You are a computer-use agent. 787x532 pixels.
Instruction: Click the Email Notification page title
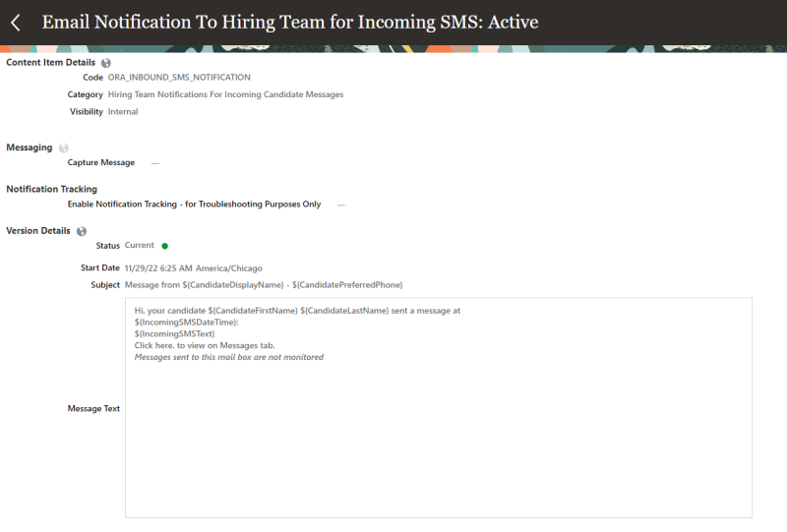pyautogui.click(x=289, y=22)
